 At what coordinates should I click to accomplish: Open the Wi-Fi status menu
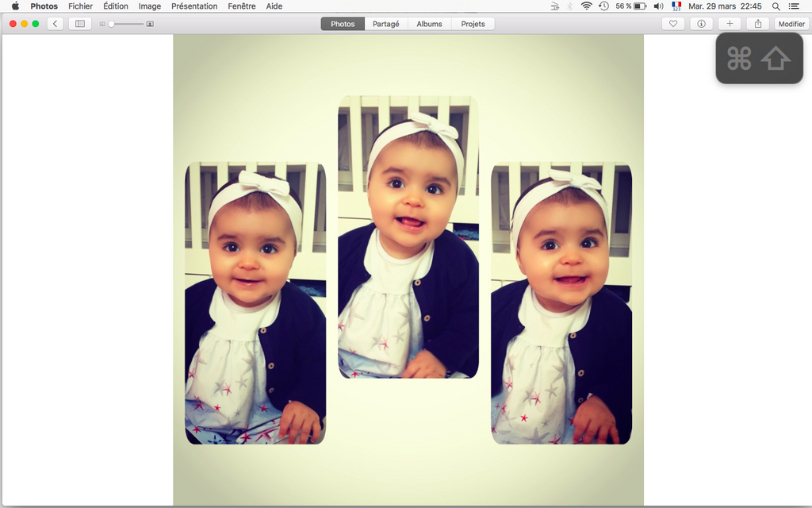tap(586, 6)
